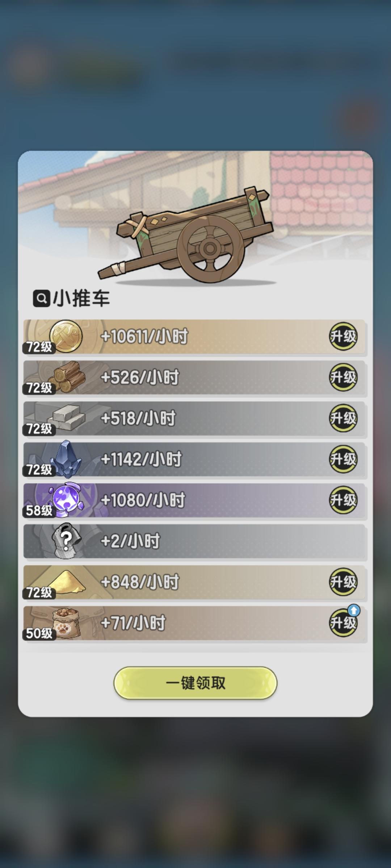Upgrade the purple orb +1080/小时 row

coord(343,500)
